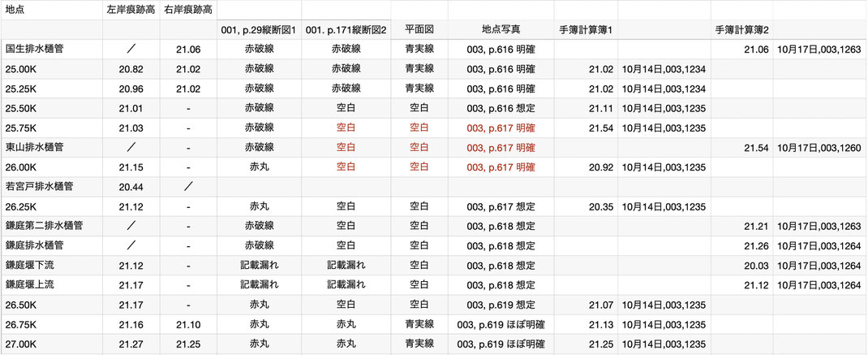868x355 pixels.
Task: Select the 鎌庭堰下流 row label
Action: click(x=30, y=266)
